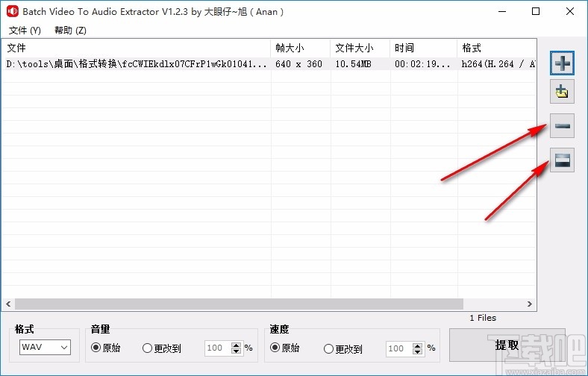Sort by the 时间 column header
The height and width of the screenshot is (376, 588).
(x=423, y=48)
